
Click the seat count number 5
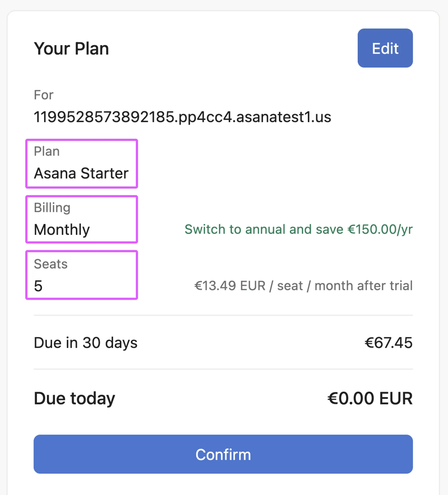click(38, 286)
